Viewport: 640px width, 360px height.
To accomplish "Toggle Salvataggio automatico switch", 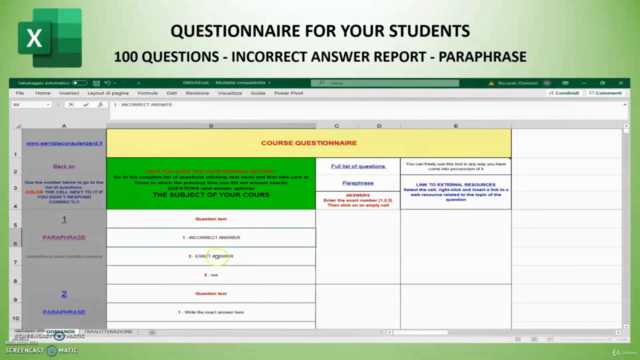I will (x=79, y=83).
